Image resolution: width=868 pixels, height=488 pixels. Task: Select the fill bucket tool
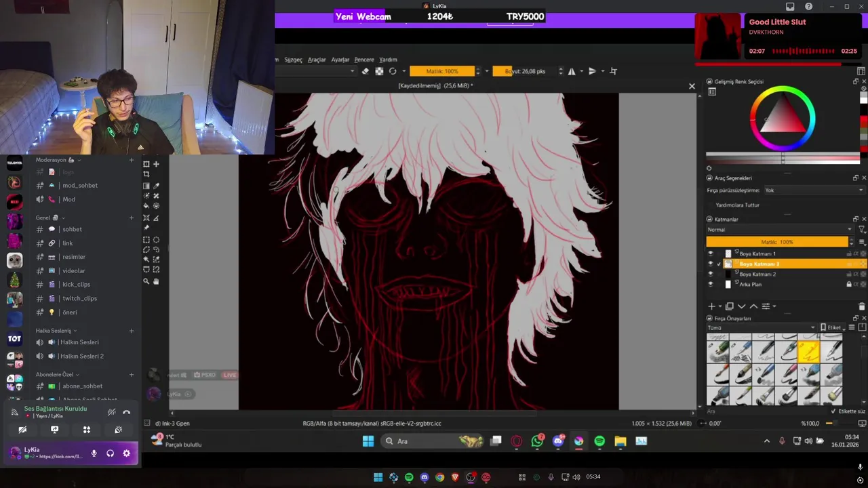coord(146,205)
